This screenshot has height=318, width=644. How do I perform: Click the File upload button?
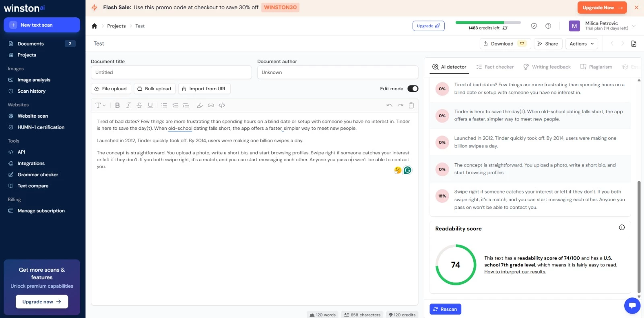tap(111, 89)
